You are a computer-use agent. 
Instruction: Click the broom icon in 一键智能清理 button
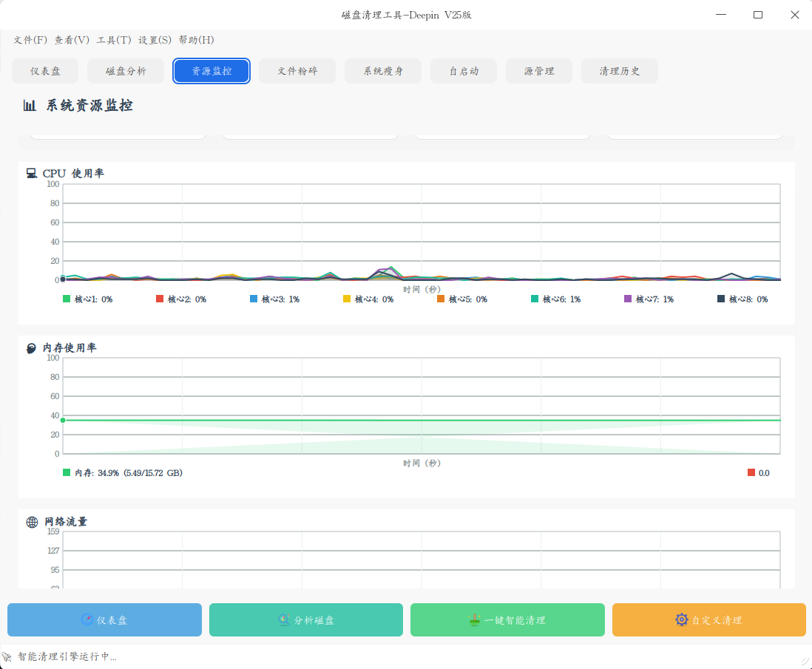(474, 619)
